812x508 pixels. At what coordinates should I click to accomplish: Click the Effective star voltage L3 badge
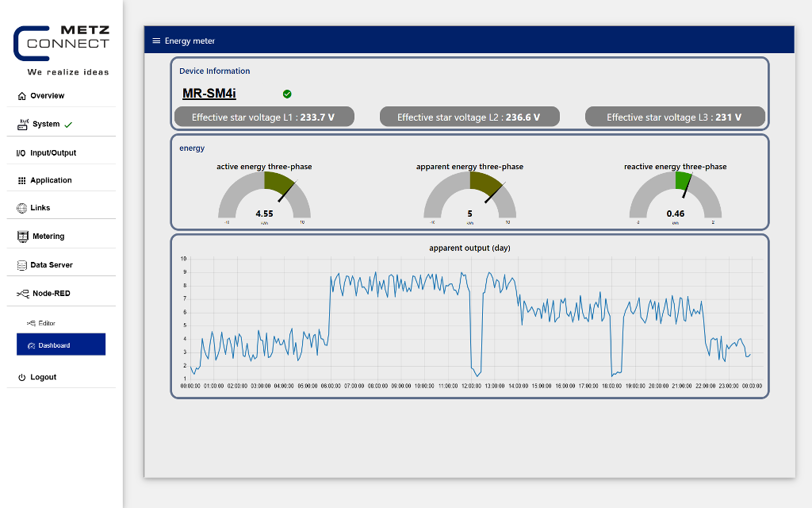[675, 117]
